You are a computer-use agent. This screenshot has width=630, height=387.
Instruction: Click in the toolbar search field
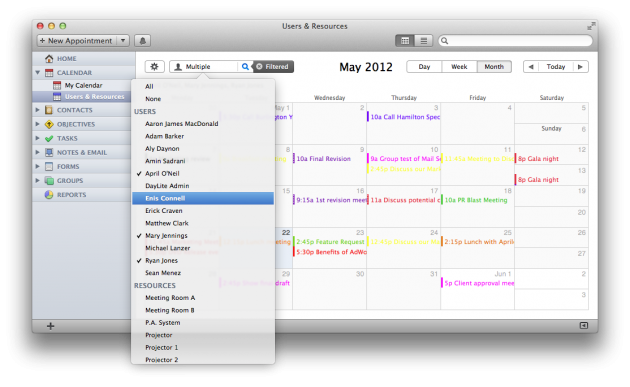tap(515, 41)
